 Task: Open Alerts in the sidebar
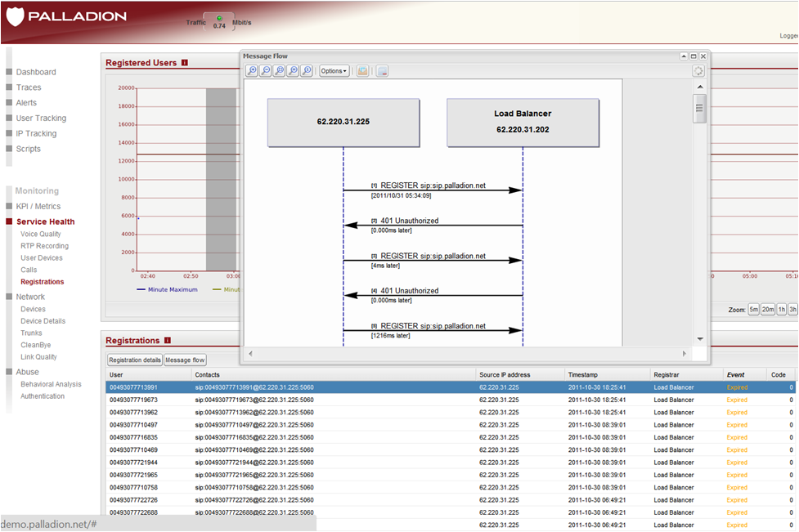tap(26, 103)
